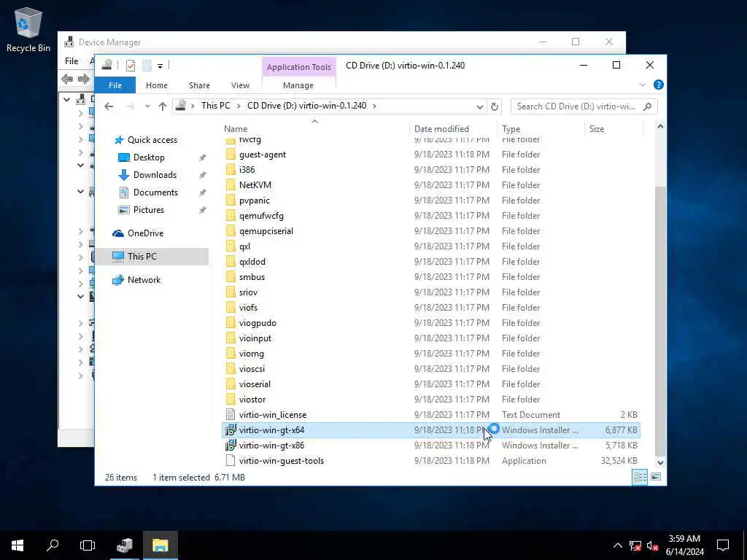Image resolution: width=747 pixels, height=560 pixels.
Task: Click Device Manager back arrow toolbar button
Action: (x=67, y=79)
